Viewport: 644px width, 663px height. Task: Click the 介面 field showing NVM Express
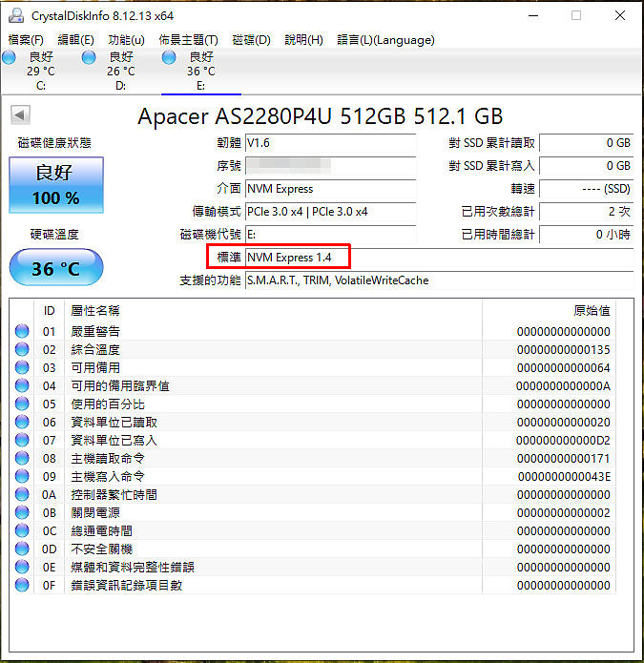click(x=331, y=189)
